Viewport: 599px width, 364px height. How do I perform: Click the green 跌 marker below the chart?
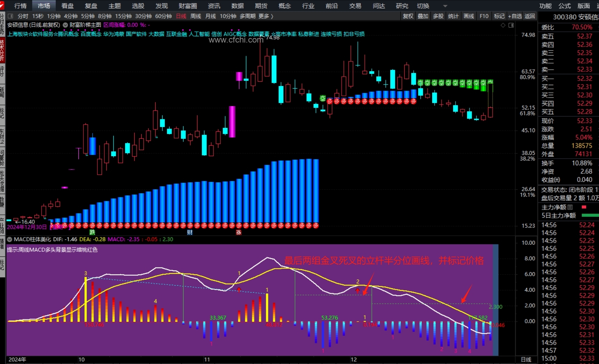tap(92, 232)
